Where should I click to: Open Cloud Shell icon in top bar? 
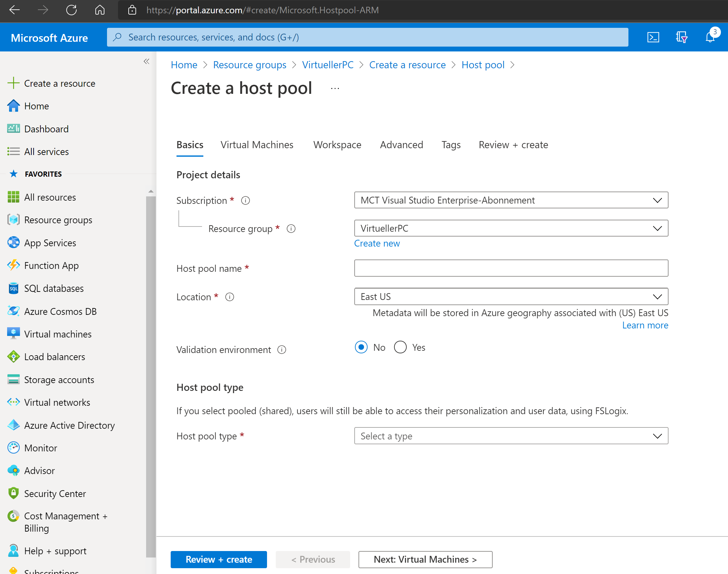[x=653, y=37]
